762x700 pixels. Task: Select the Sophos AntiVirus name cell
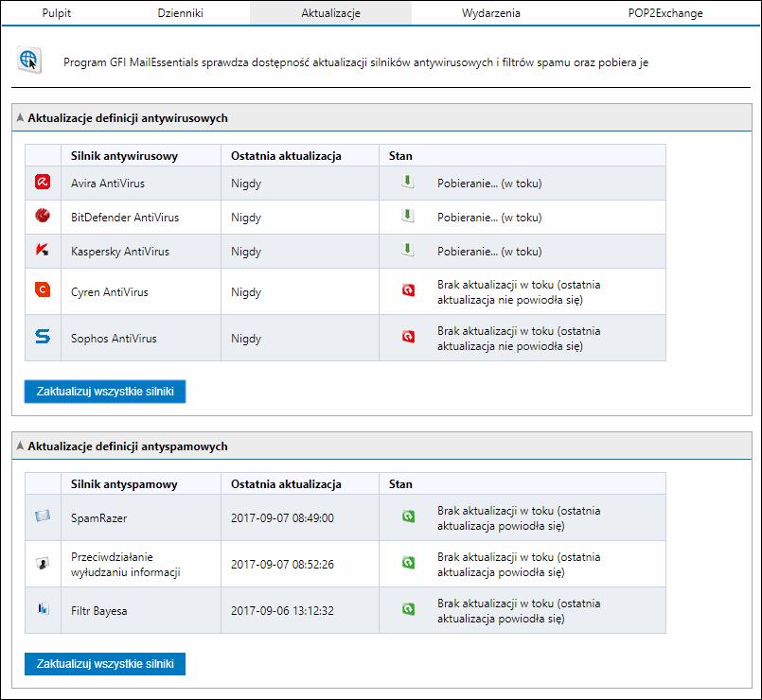coord(141,338)
